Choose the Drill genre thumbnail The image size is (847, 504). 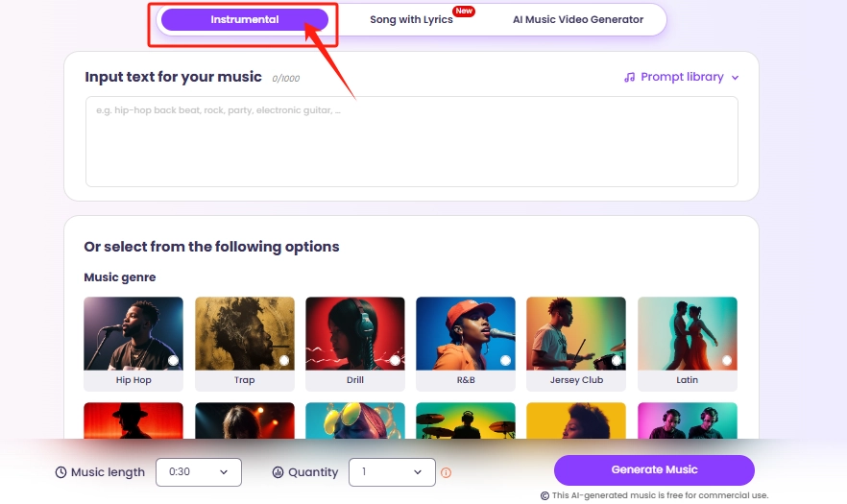click(355, 333)
